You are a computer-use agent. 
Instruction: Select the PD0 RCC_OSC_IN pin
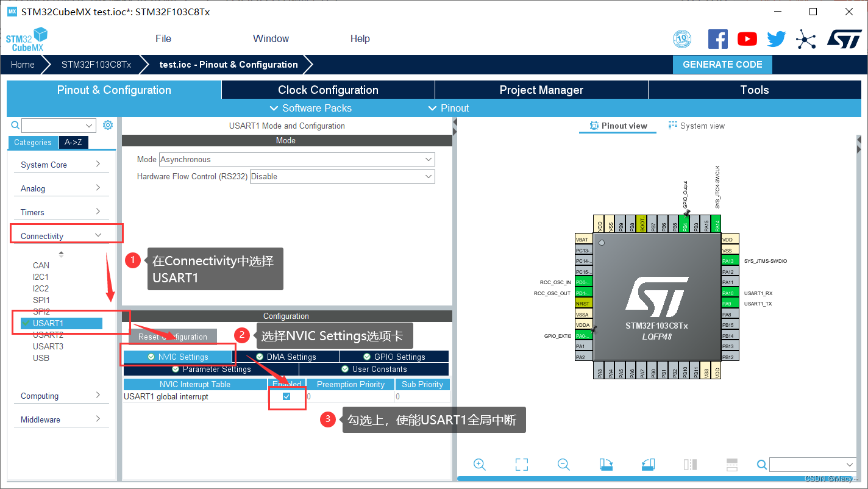coord(583,282)
